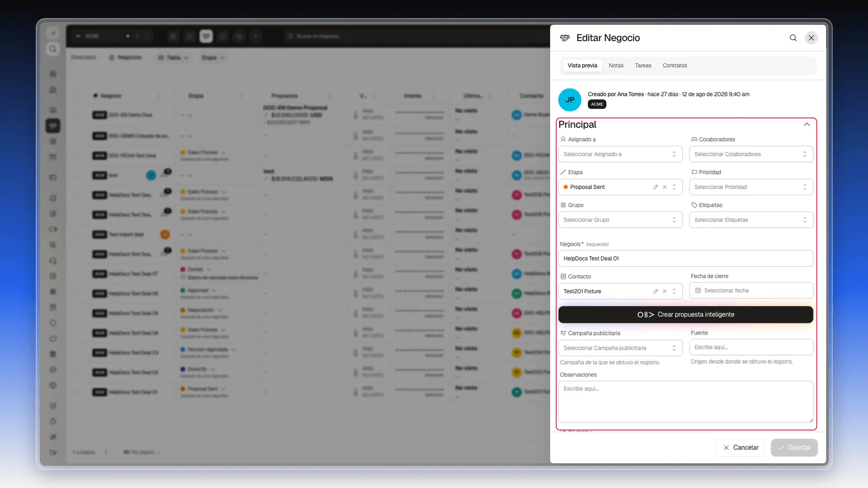The height and width of the screenshot is (488, 868).
Task: Clear the Proposal Sent stage value
Action: [665, 187]
